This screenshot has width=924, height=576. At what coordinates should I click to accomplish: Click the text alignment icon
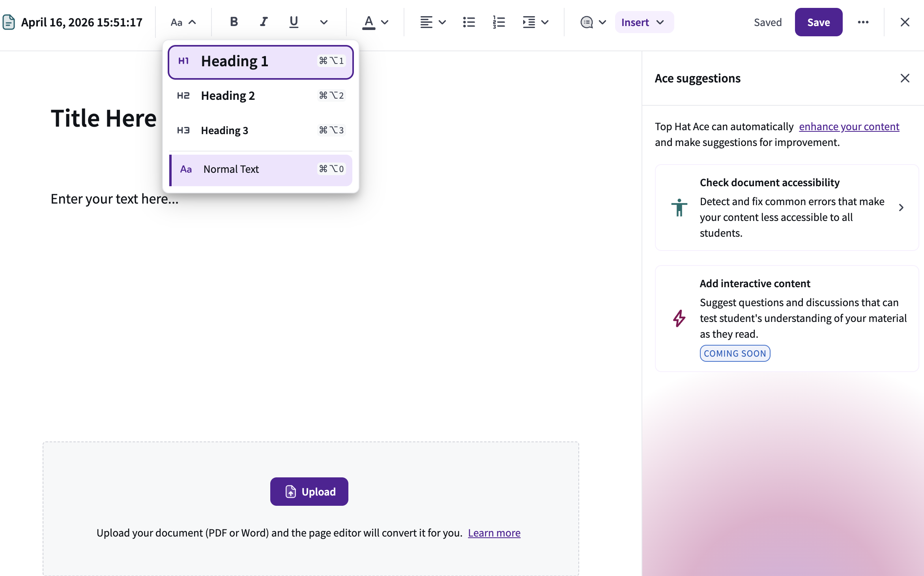(x=426, y=22)
